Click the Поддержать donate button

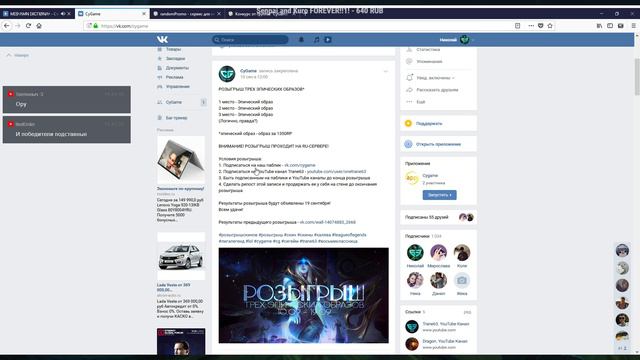[x=438, y=123]
